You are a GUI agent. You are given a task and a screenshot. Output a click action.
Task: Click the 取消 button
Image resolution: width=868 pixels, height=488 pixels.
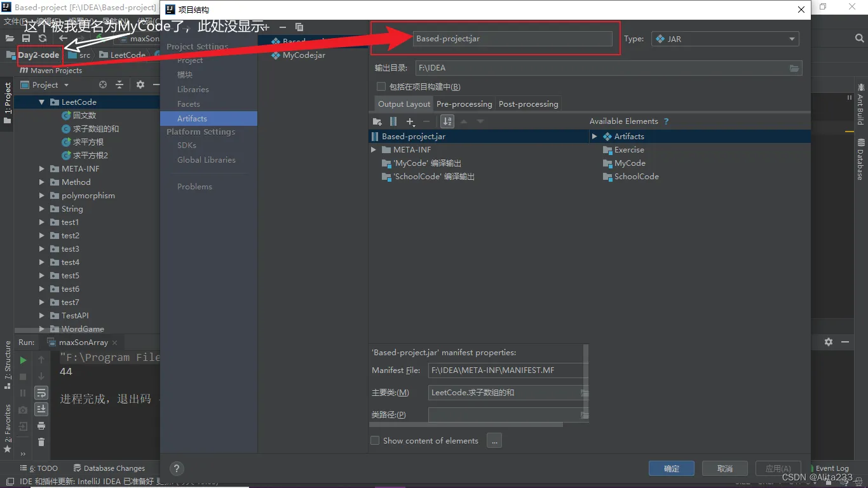tap(725, 468)
